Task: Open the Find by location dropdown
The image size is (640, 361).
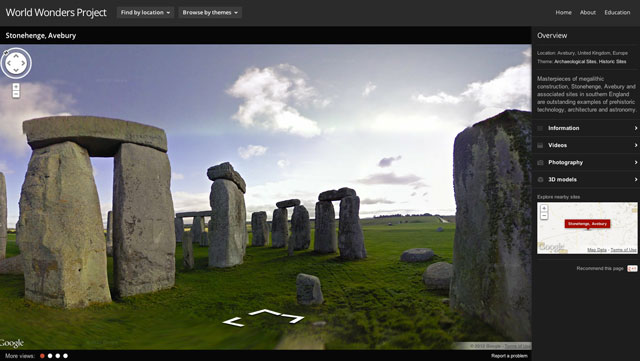Action: (x=145, y=13)
